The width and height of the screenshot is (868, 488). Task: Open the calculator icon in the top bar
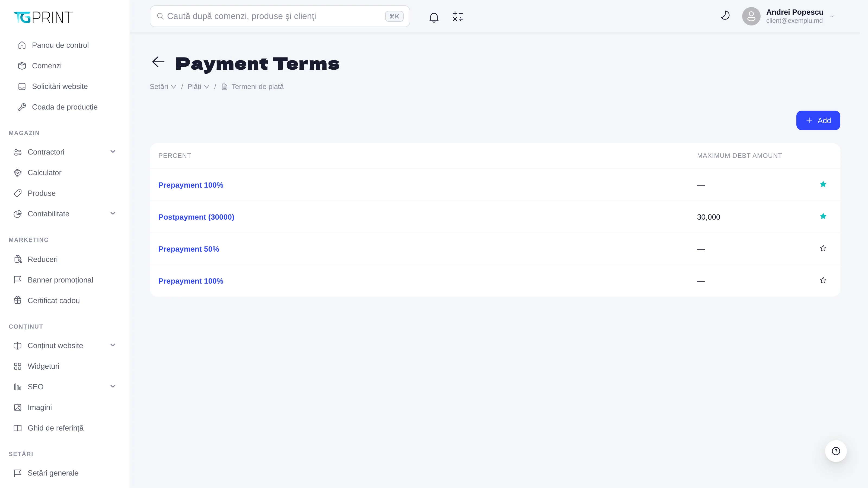coord(458,17)
